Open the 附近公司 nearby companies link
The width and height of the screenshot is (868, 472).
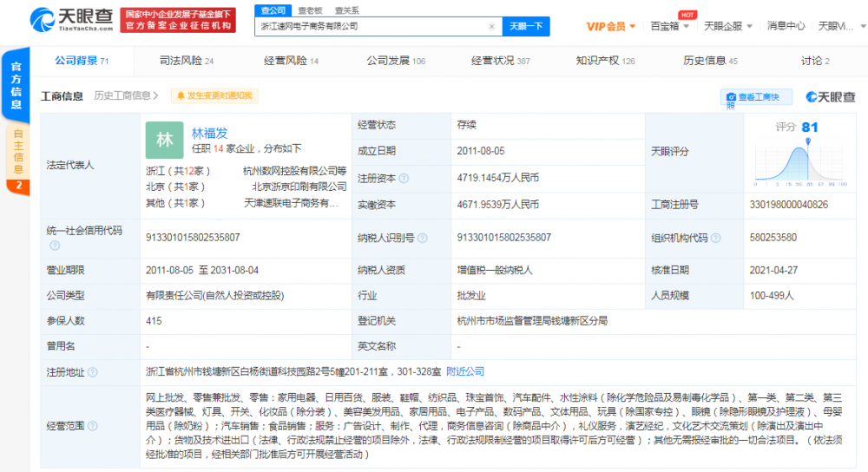465,372
